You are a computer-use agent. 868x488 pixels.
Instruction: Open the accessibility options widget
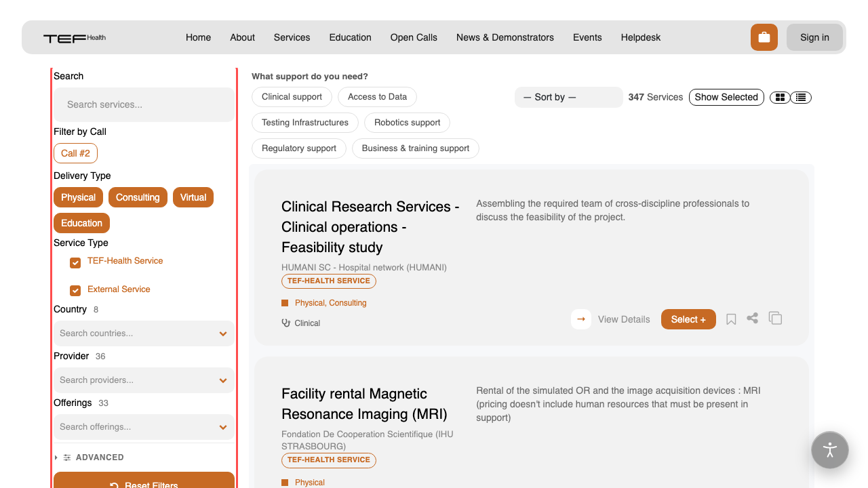tap(830, 450)
